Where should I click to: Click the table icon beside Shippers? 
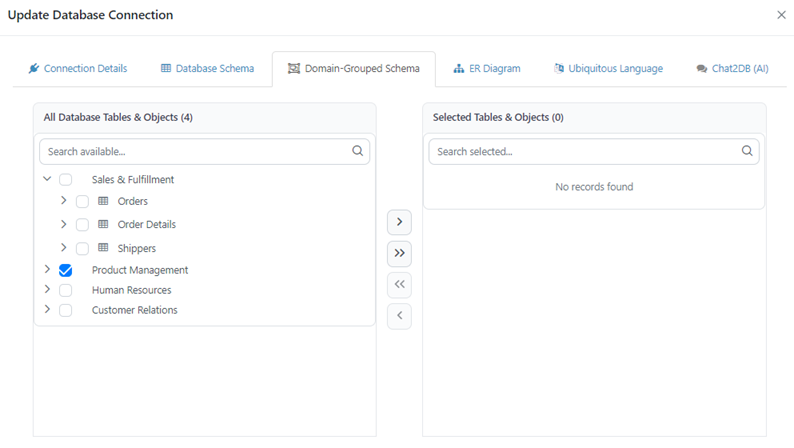tap(103, 248)
